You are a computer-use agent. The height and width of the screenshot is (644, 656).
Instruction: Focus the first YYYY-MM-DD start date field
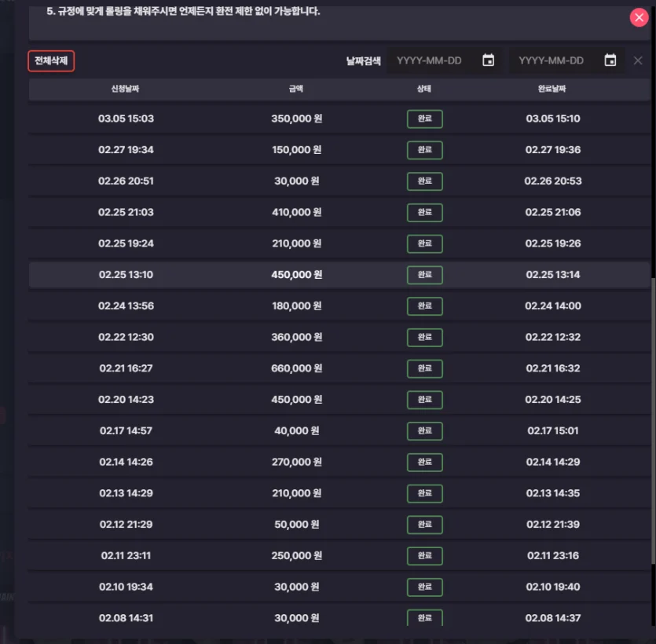pyautogui.click(x=445, y=60)
